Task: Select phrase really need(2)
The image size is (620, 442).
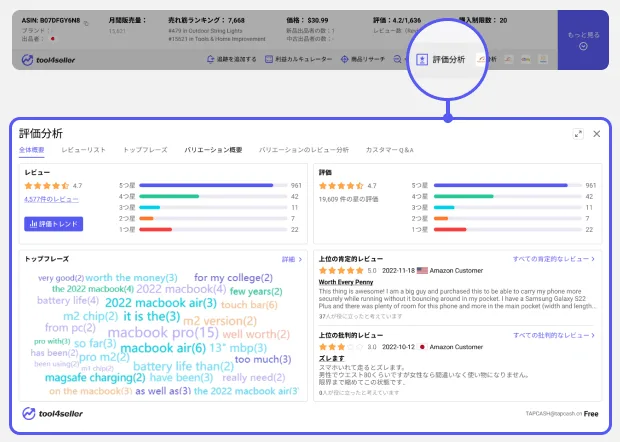Action: click(253, 378)
